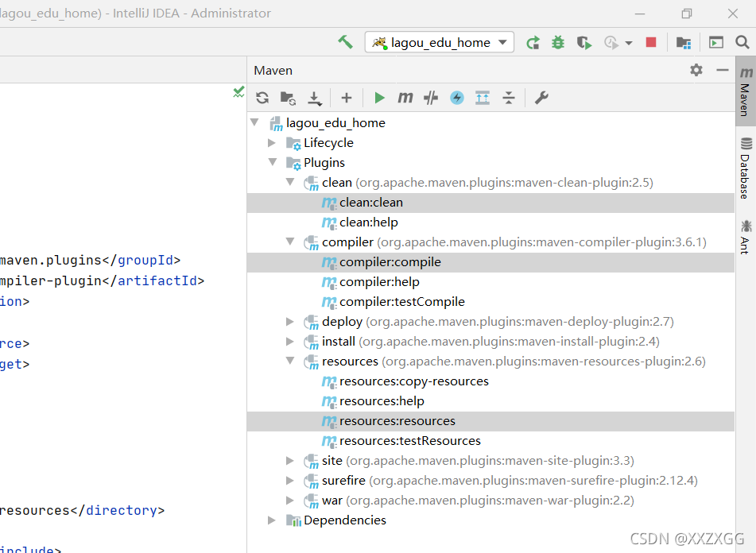
Task: Click the profiler run icon
Action: point(611,43)
